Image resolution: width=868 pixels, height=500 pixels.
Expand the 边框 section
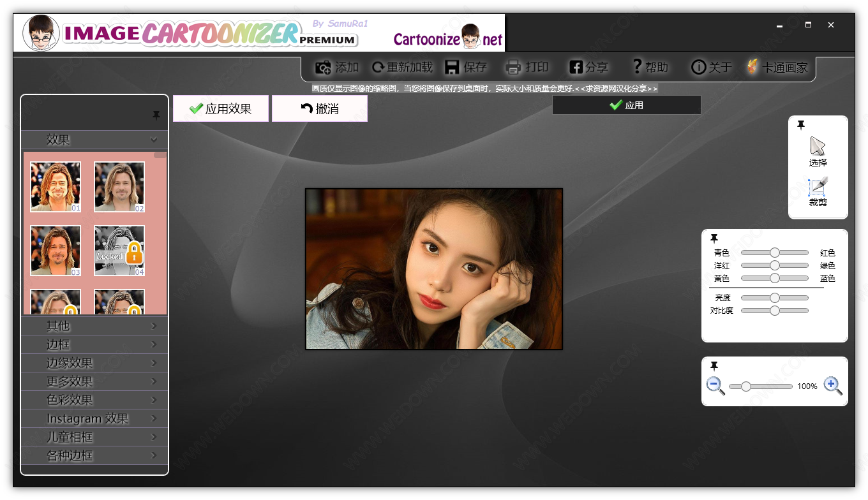pyautogui.click(x=94, y=344)
